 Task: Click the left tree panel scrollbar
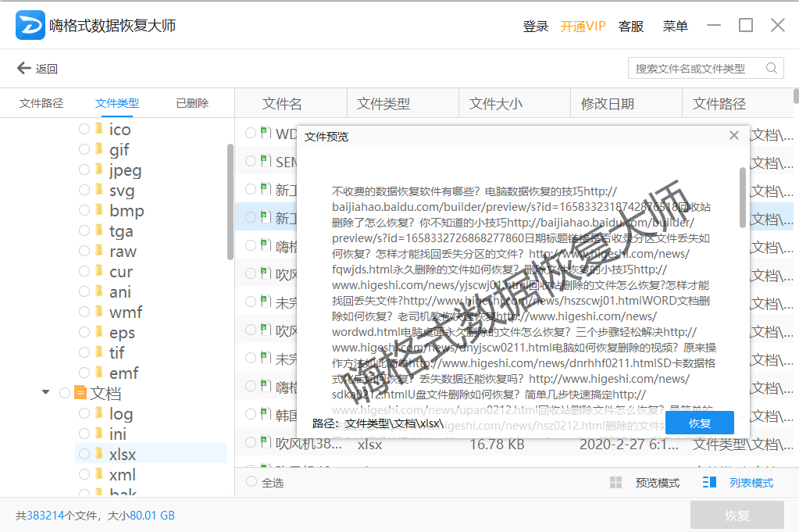point(230,202)
